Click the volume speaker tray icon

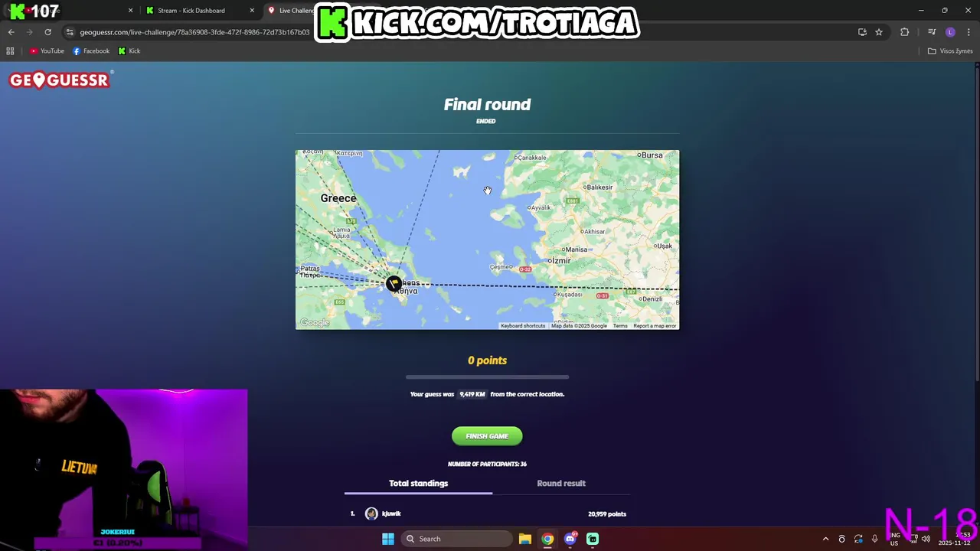926,539
